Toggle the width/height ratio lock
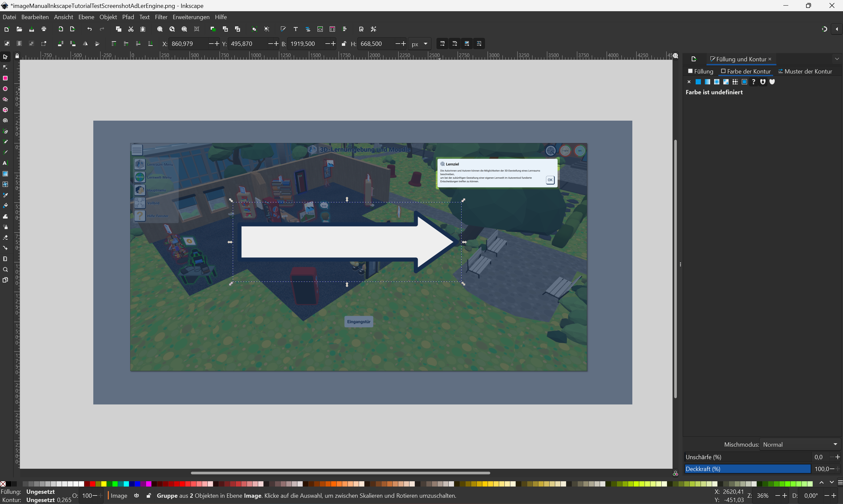This screenshot has height=504, width=843. coord(344,44)
